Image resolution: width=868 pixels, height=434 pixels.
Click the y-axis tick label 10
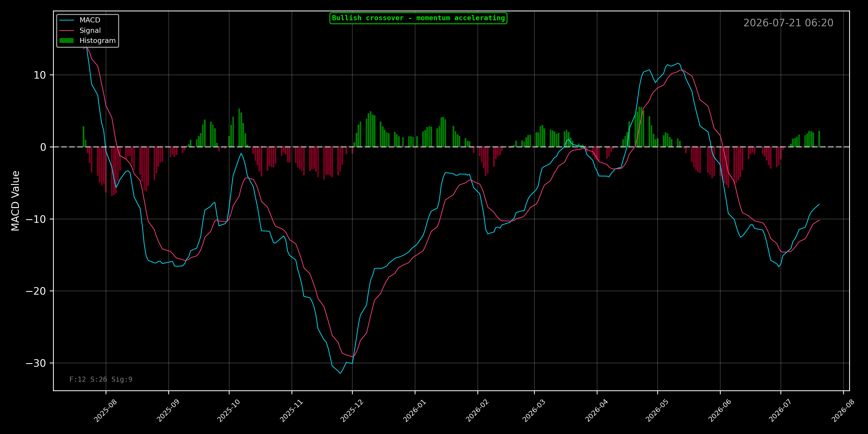click(40, 75)
